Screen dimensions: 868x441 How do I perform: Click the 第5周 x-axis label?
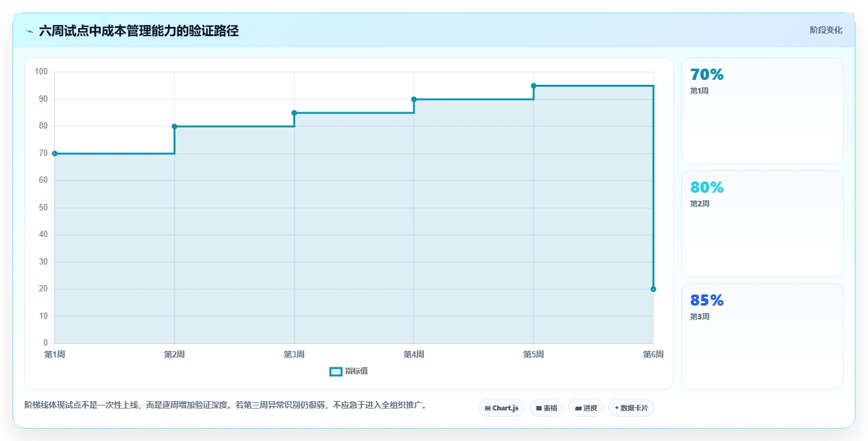click(533, 354)
